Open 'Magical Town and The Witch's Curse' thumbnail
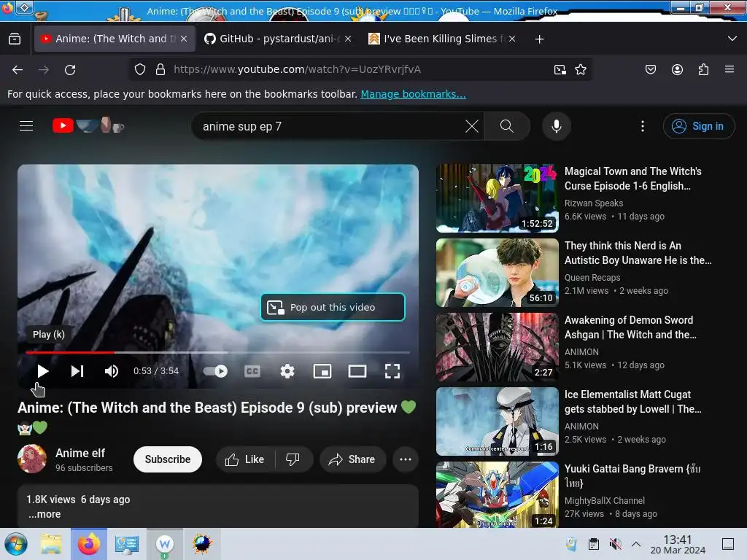747x560 pixels. click(x=497, y=198)
